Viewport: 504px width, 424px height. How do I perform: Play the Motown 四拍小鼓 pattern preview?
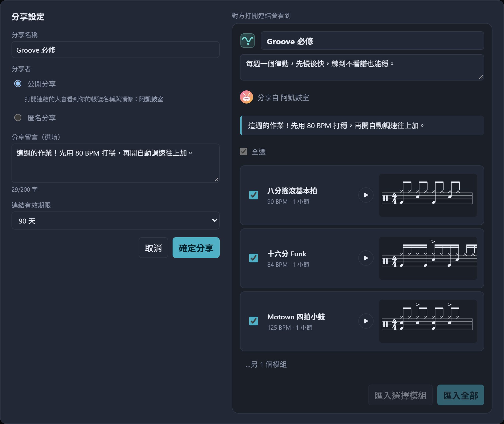point(366,321)
